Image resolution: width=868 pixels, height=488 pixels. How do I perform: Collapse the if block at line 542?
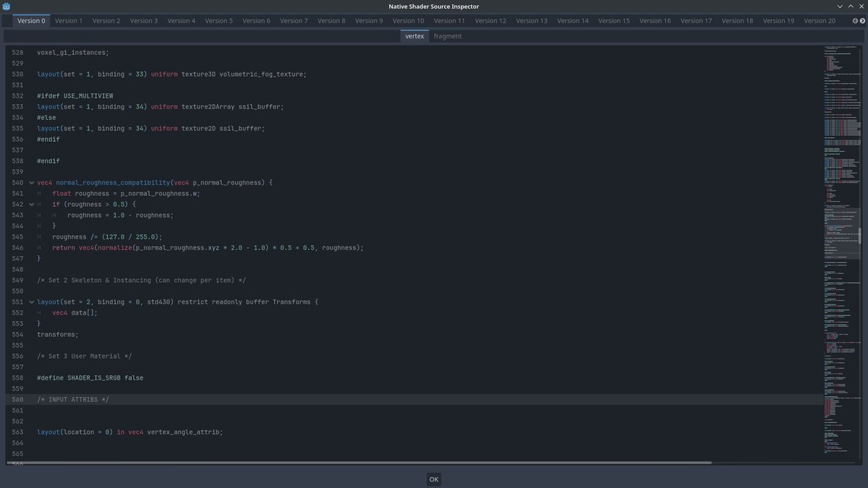pos(30,205)
